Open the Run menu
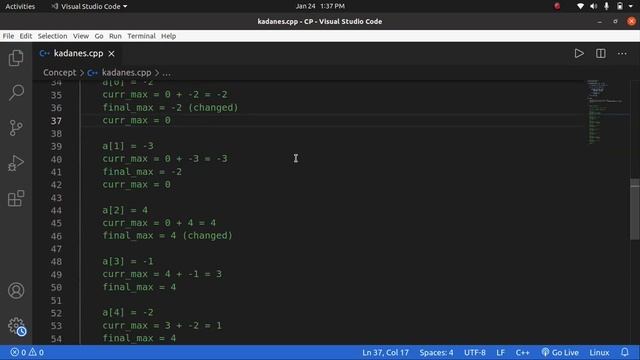The image size is (640, 360). click(x=115, y=36)
